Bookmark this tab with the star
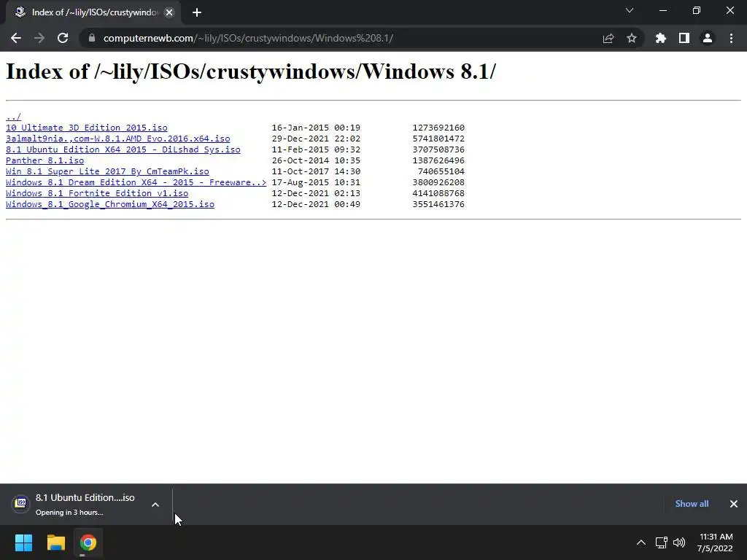This screenshot has height=560, width=747. coord(632,38)
